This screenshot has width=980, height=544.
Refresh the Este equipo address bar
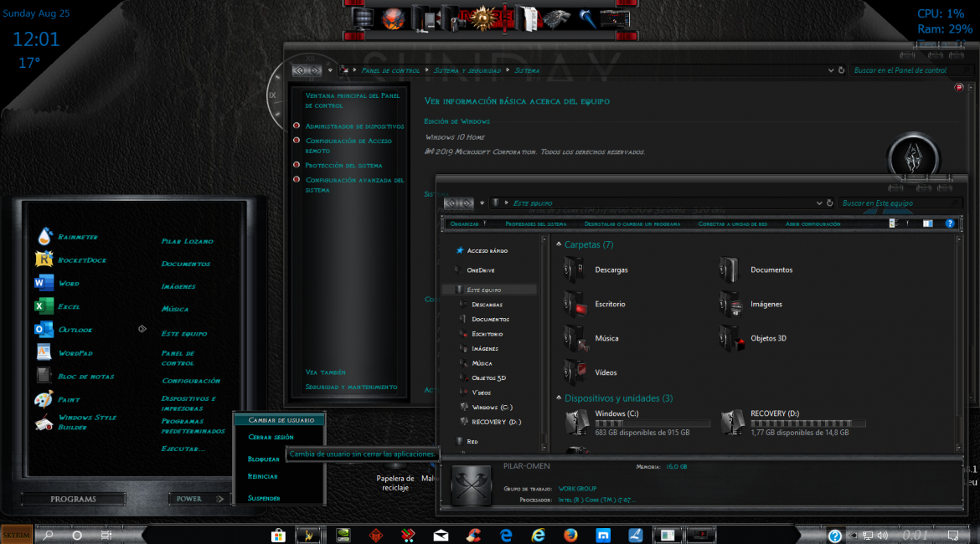coord(830,203)
